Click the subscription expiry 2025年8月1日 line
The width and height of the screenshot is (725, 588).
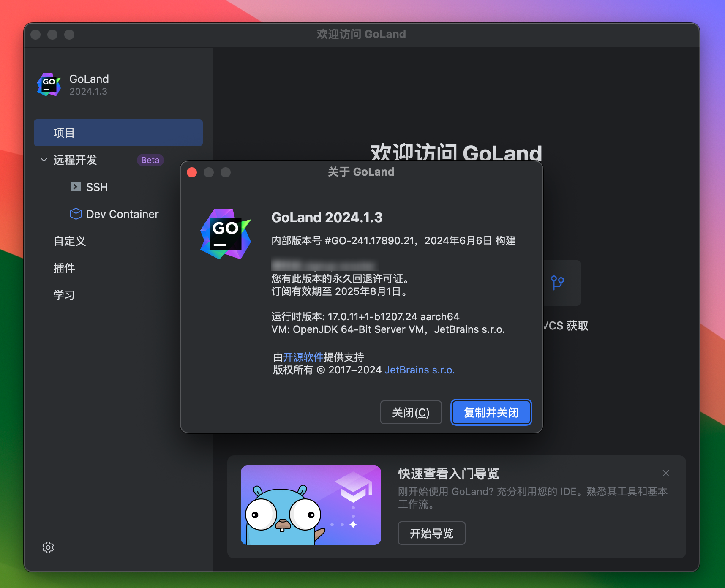click(339, 291)
